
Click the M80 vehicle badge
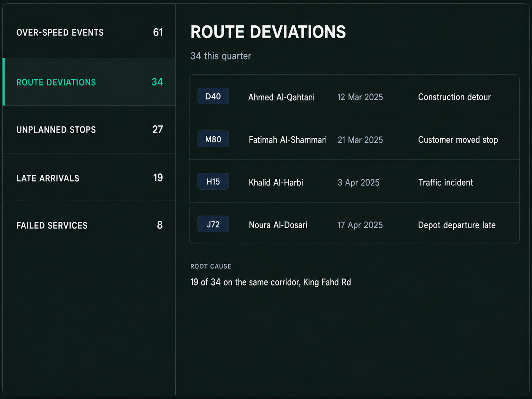click(x=213, y=139)
